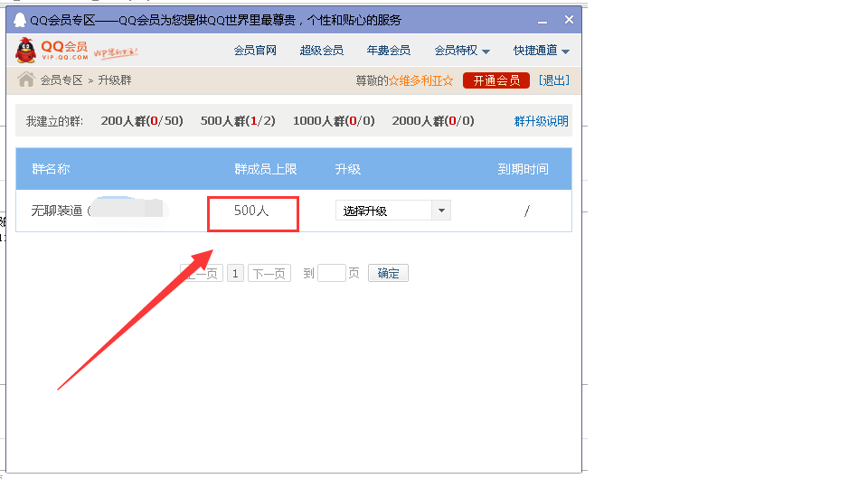Click the 下一页 next page button
This screenshot has height=488, width=868.
(269, 273)
